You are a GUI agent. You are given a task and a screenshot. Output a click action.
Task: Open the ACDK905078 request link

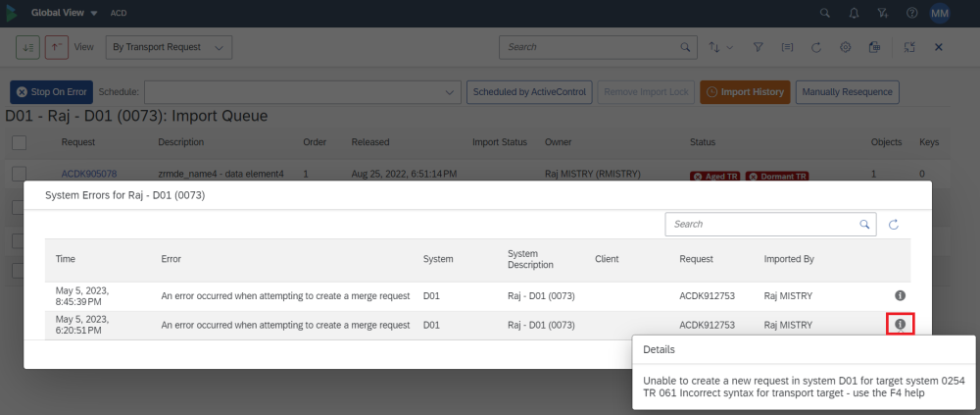[89, 174]
